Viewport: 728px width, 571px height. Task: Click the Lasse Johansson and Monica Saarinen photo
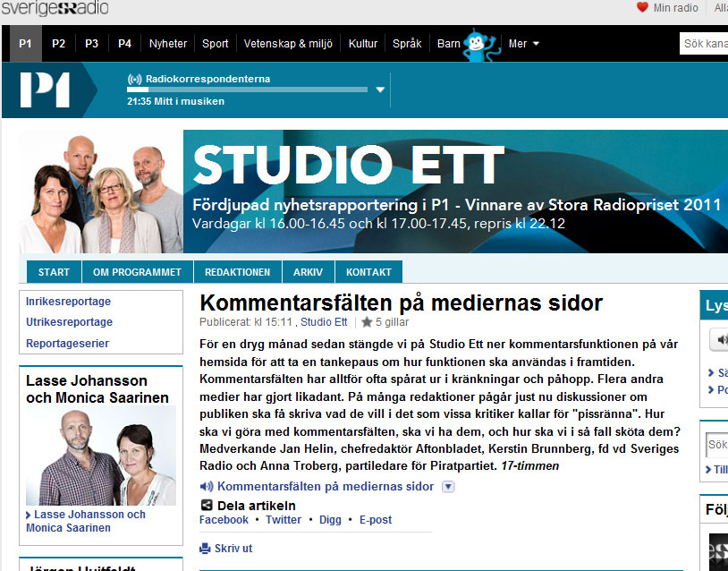(101, 456)
